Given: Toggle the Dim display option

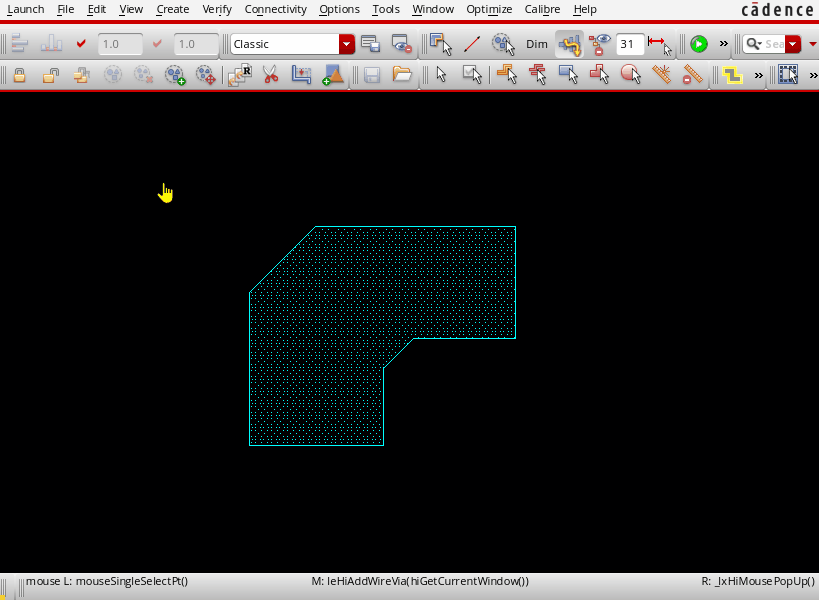Looking at the screenshot, I should pos(537,44).
